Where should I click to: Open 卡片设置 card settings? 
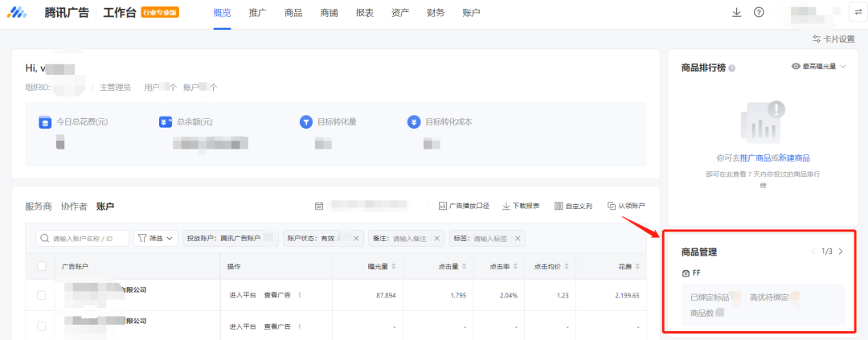coord(833,39)
